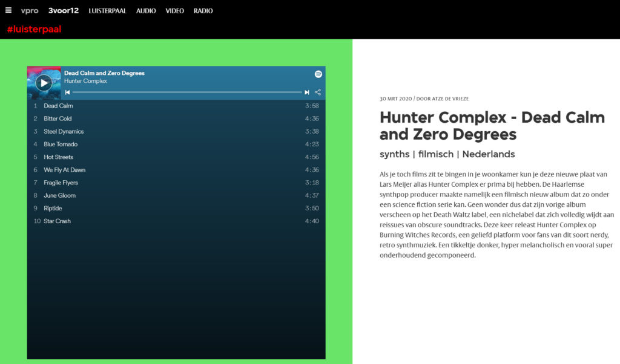Skip to the previous track
The width and height of the screenshot is (620, 364).
tap(67, 93)
